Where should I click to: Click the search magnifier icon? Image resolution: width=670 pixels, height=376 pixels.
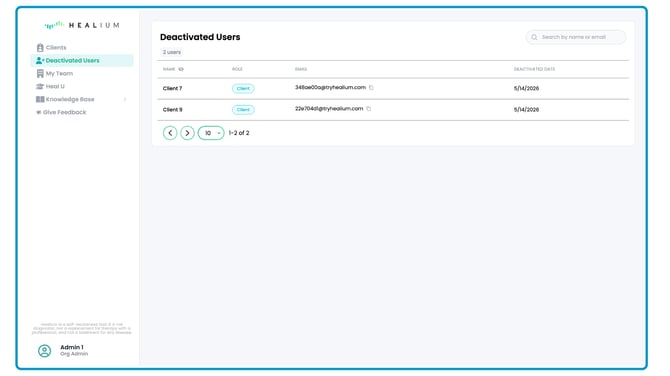pos(534,37)
